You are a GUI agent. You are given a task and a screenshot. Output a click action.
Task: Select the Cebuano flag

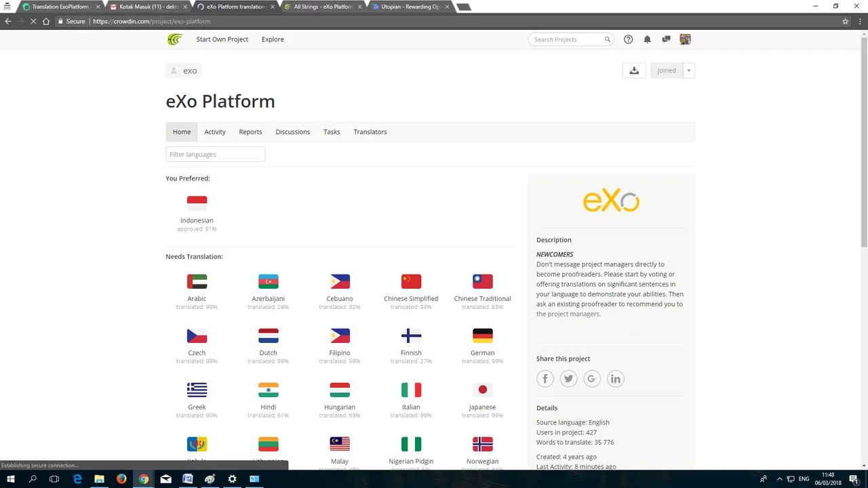coord(340,281)
